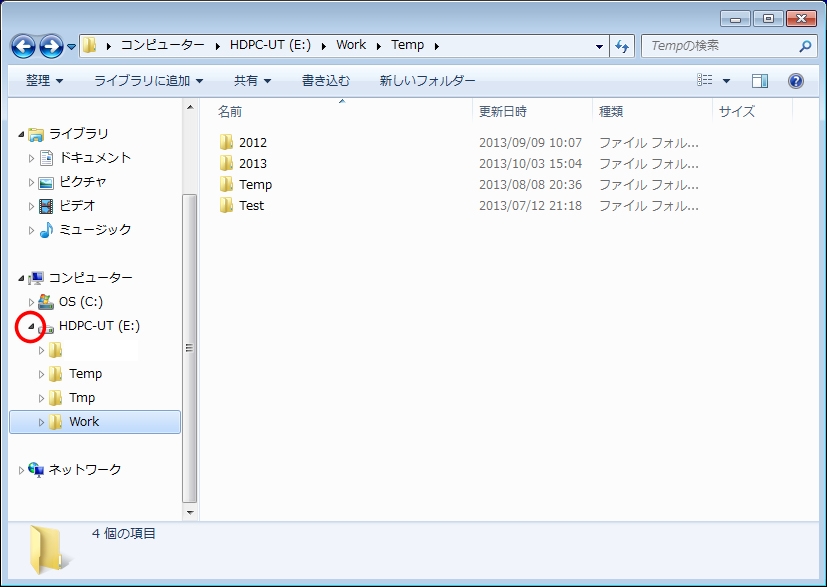This screenshot has width=827, height=587.
Task: Expand the ビデオ library node
Action: pos(31,206)
